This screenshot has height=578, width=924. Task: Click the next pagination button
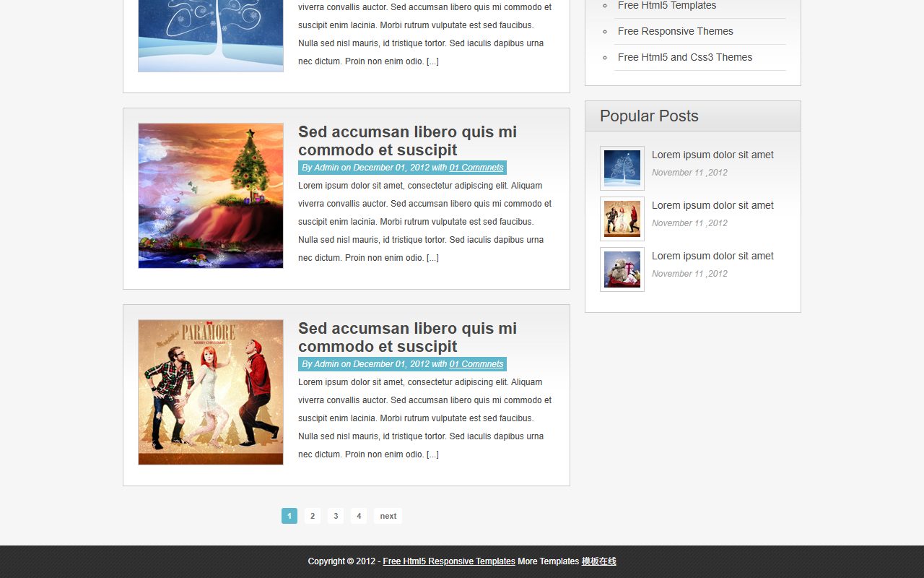point(388,516)
